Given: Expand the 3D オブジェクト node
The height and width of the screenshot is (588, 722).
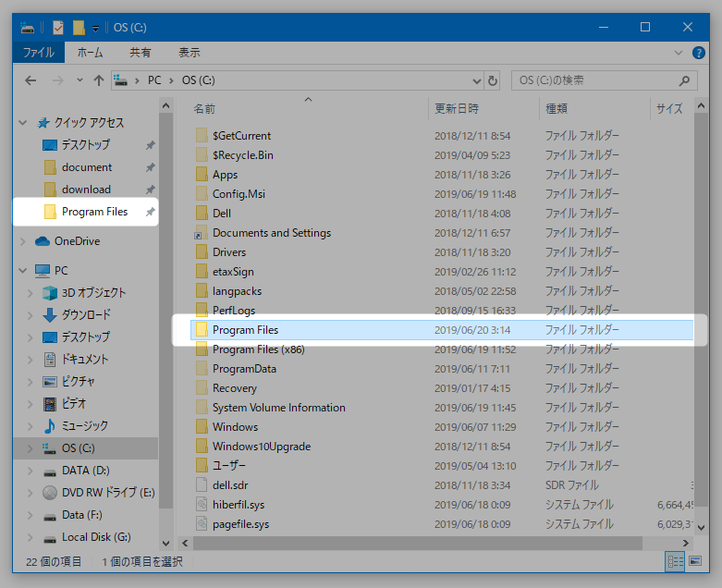Looking at the screenshot, I should pyautogui.click(x=30, y=293).
